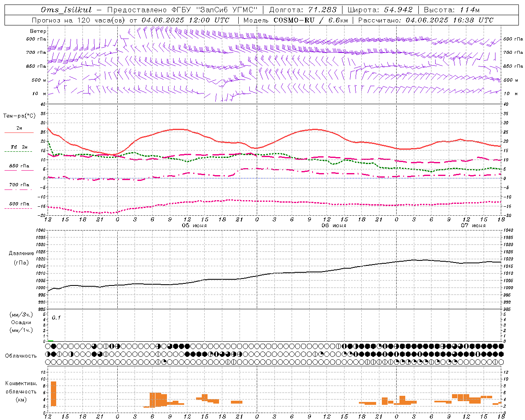Click the Осадки precipitation label

21,322
